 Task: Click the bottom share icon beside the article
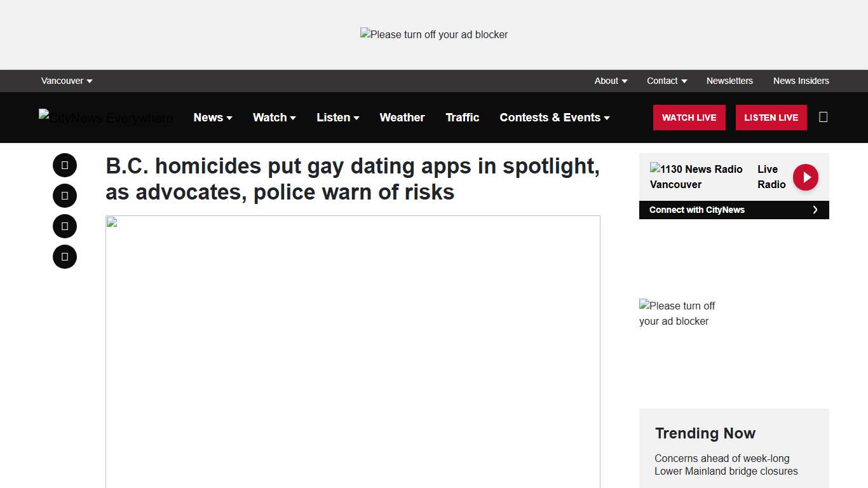coord(64,256)
